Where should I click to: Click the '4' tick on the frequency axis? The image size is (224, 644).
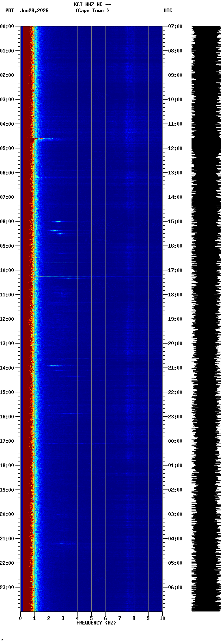[x=77, y=618]
